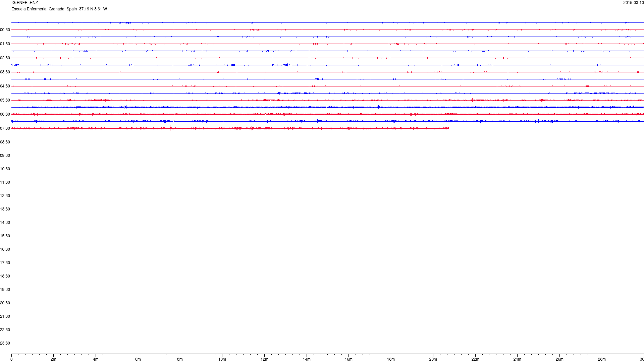
Task: Click the 16m tick on time axis
Action: [349, 359]
